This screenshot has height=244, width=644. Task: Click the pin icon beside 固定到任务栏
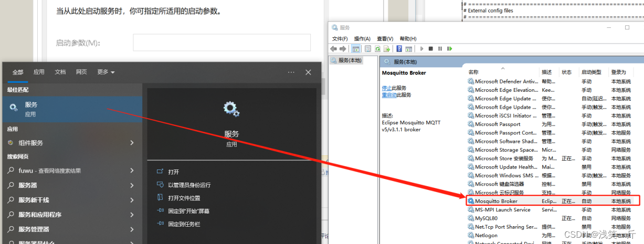point(161,224)
